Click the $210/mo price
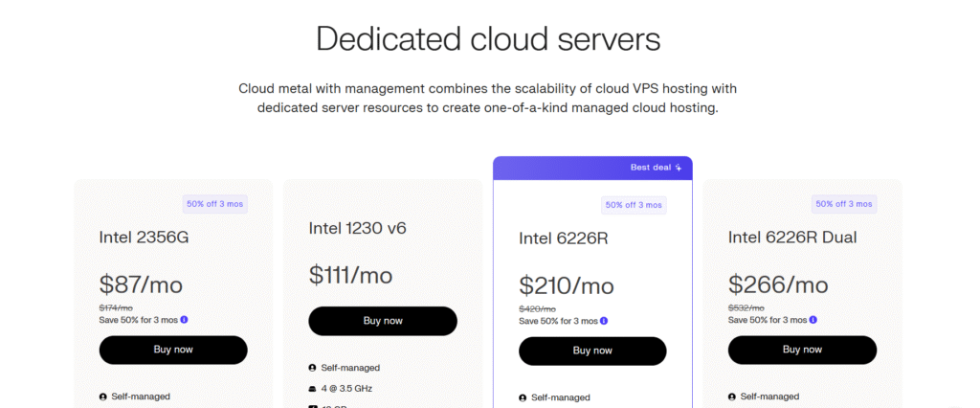This screenshot has width=980, height=408. pyautogui.click(x=567, y=286)
